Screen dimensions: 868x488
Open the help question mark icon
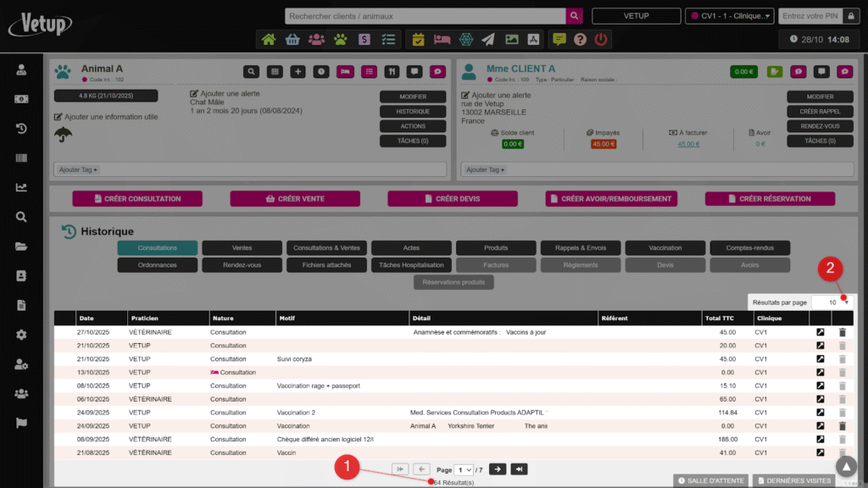[x=580, y=39]
